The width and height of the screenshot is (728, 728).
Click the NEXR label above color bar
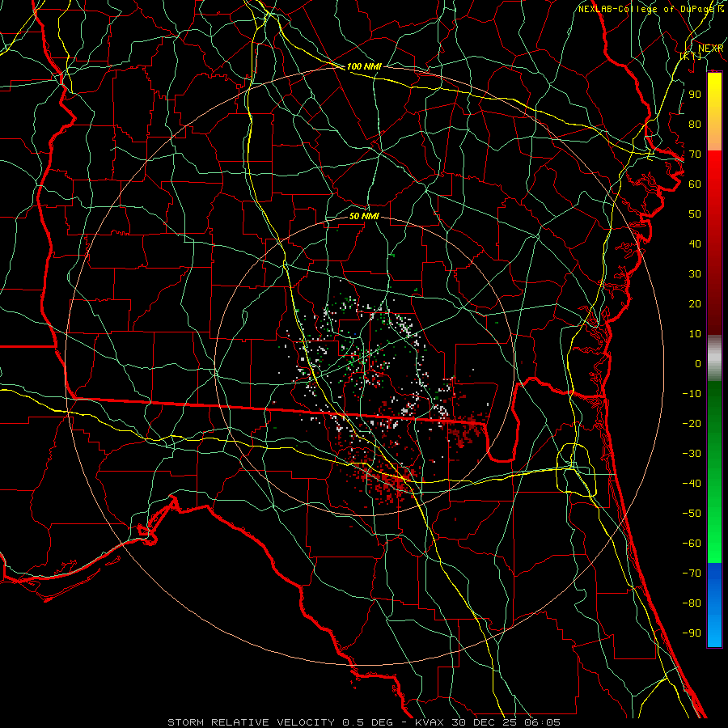click(x=710, y=49)
